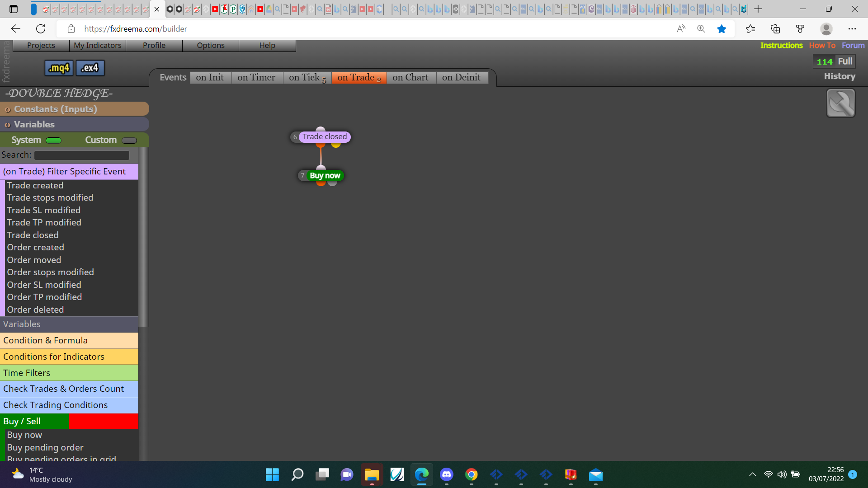Switch to the on Tick tab
The height and width of the screenshot is (488, 868).
click(x=307, y=77)
